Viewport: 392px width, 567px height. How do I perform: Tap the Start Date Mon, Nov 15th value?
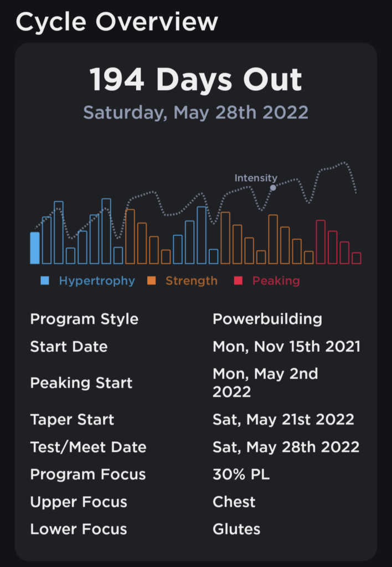(x=286, y=347)
